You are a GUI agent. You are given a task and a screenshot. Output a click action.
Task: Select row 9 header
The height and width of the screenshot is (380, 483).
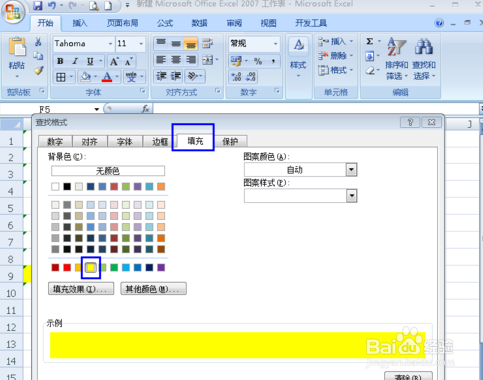click(11, 276)
